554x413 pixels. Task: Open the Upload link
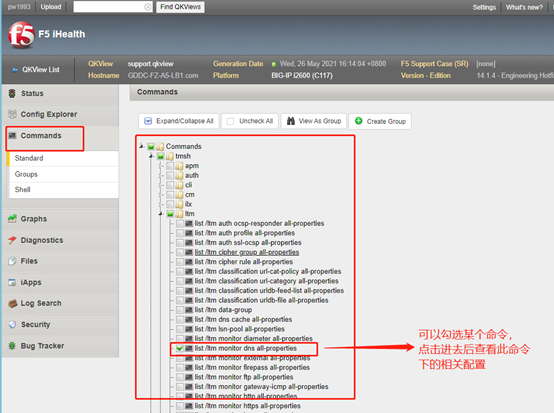click(51, 7)
